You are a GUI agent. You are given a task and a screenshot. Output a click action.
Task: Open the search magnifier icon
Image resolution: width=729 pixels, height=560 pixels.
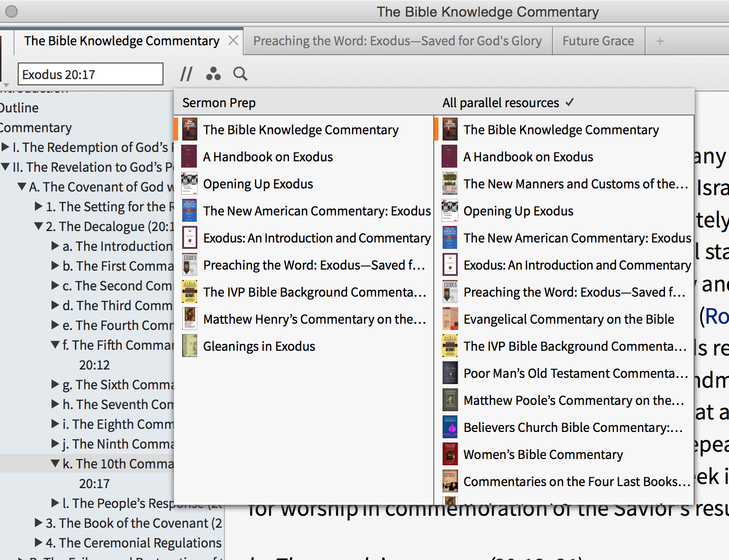pos(240,74)
